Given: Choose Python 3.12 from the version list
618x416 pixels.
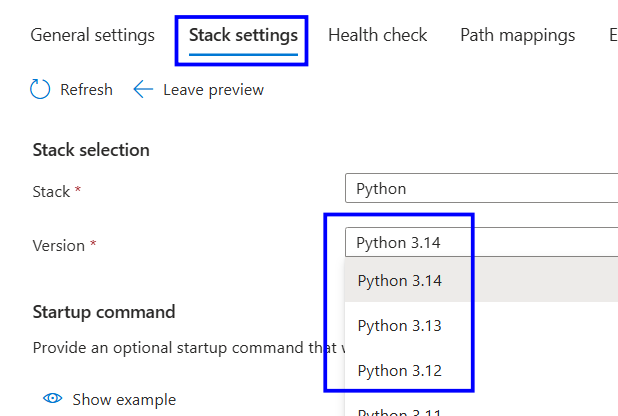Looking at the screenshot, I should (x=482, y=370).
